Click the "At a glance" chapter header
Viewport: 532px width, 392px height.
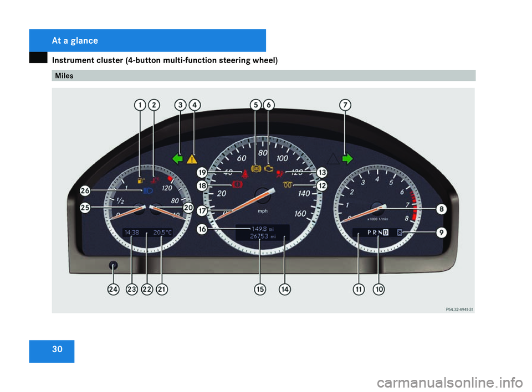(x=75, y=40)
